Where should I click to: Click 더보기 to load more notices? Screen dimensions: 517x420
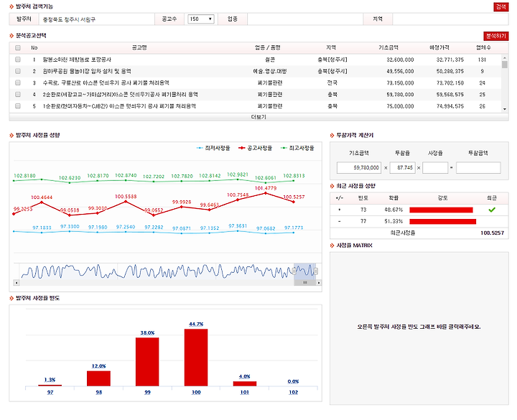(258, 117)
